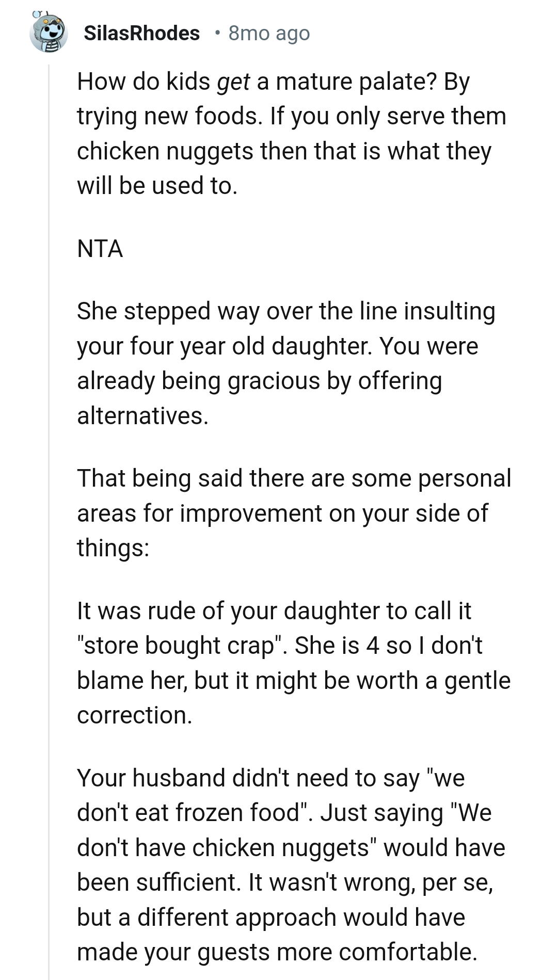Open the SilasRhodes username profile link
The height and width of the screenshot is (980, 557).
pyautogui.click(x=141, y=33)
